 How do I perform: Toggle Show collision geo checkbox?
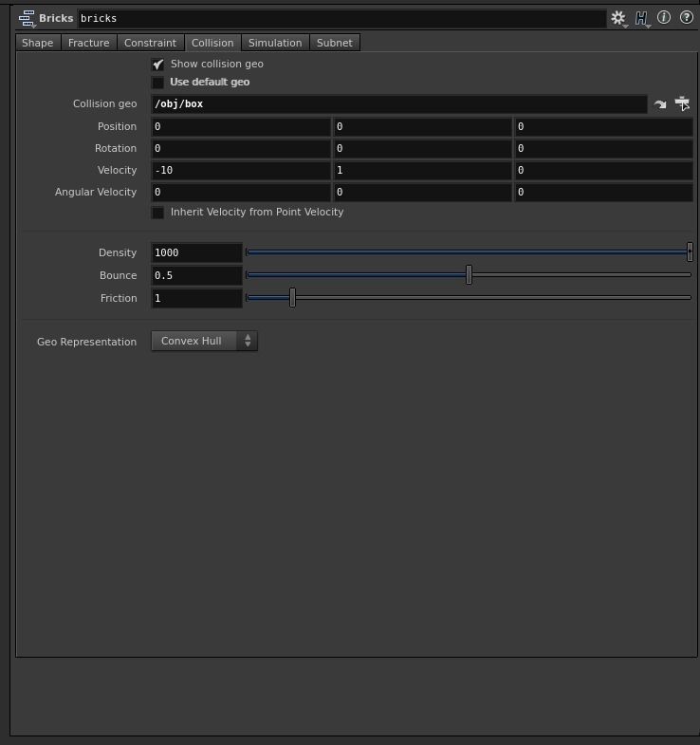(x=157, y=65)
